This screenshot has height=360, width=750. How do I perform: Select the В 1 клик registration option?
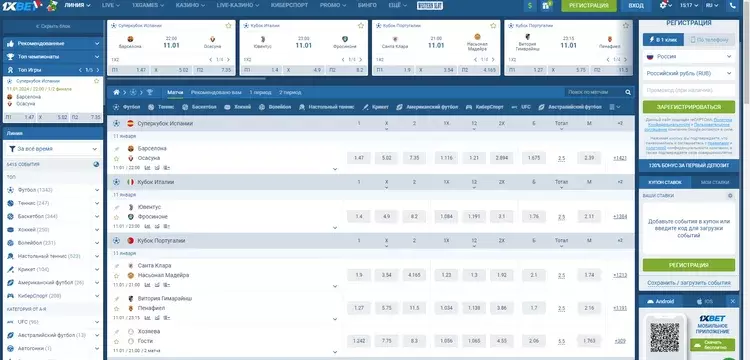pos(663,40)
